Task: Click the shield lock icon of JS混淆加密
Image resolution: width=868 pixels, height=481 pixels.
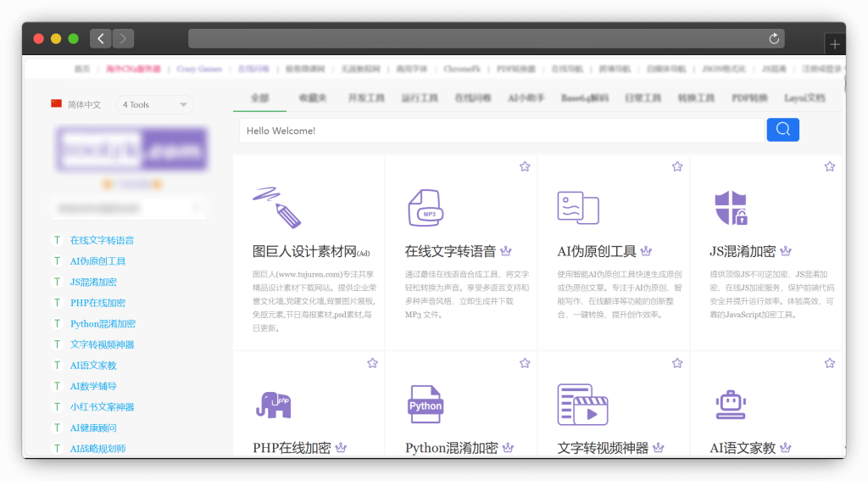Action: (731, 208)
